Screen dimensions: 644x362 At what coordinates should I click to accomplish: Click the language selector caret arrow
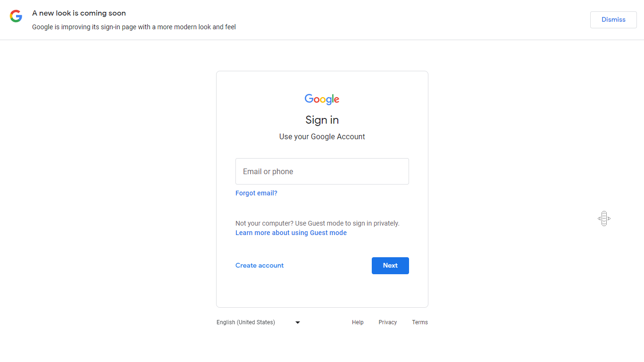[x=298, y=322]
